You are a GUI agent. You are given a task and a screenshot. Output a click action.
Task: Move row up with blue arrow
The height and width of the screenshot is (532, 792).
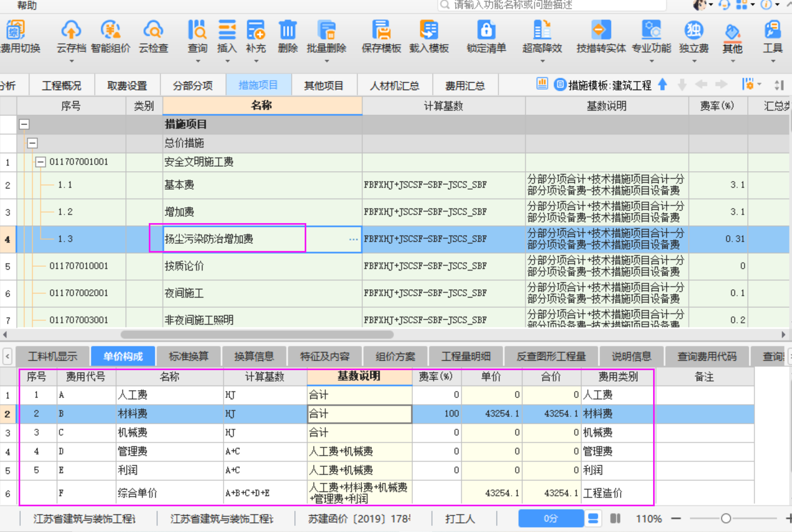click(x=662, y=84)
